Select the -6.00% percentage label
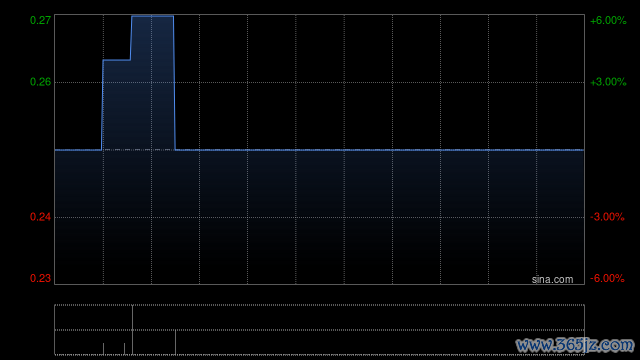640x360 pixels. click(x=607, y=278)
